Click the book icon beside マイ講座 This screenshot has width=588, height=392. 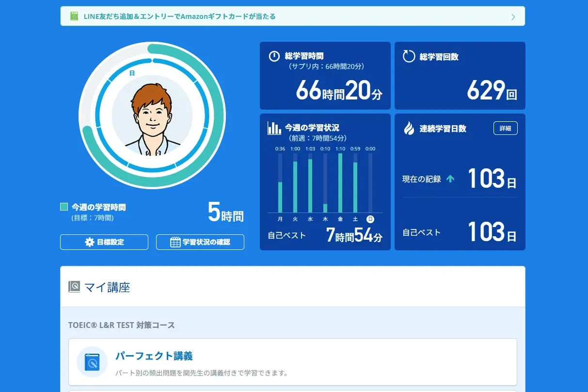[x=74, y=287]
